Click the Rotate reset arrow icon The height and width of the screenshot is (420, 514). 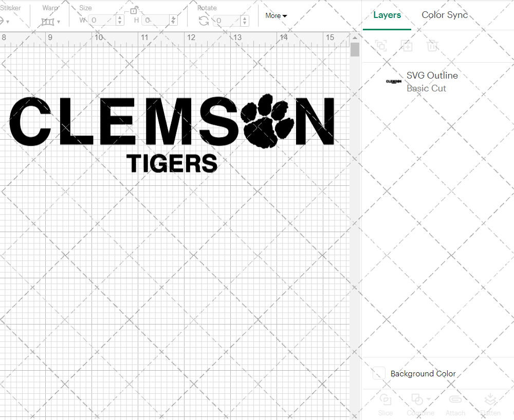coord(204,21)
